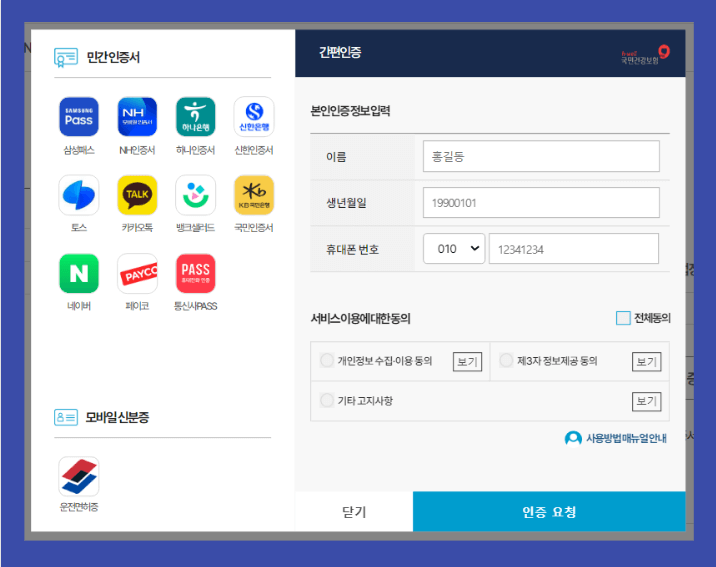Click the 민간인증서 certificate header icon
This screenshot has width=716, height=567.
click(66, 58)
